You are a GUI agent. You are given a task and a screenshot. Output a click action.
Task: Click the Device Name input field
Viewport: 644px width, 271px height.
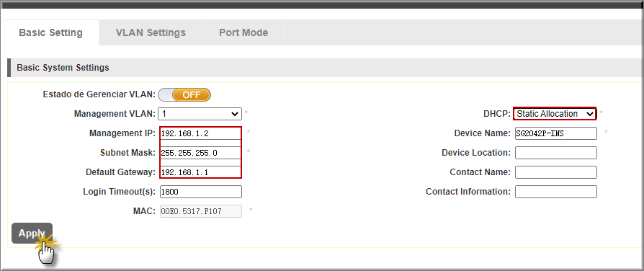[x=555, y=133]
